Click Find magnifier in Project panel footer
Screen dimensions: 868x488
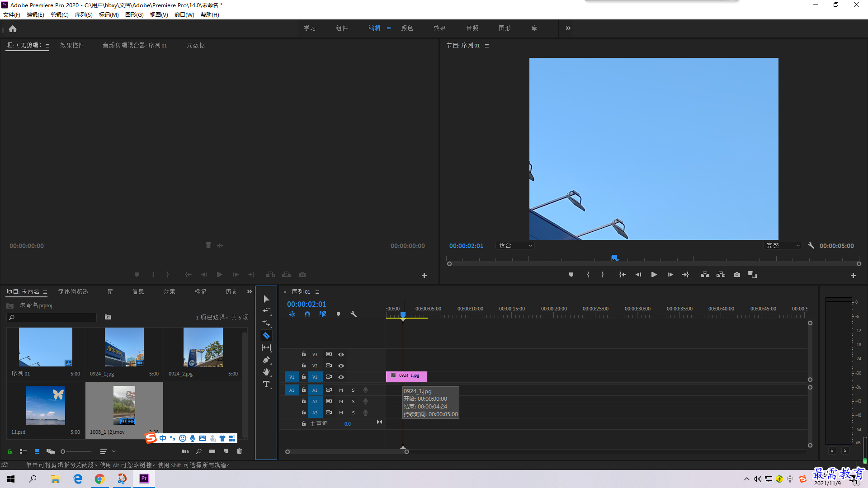pyautogui.click(x=199, y=451)
